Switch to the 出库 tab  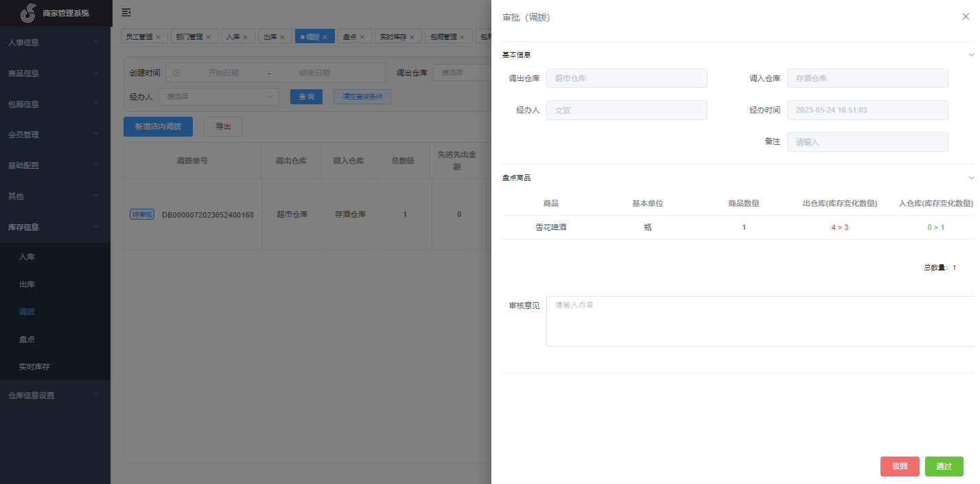(x=270, y=37)
